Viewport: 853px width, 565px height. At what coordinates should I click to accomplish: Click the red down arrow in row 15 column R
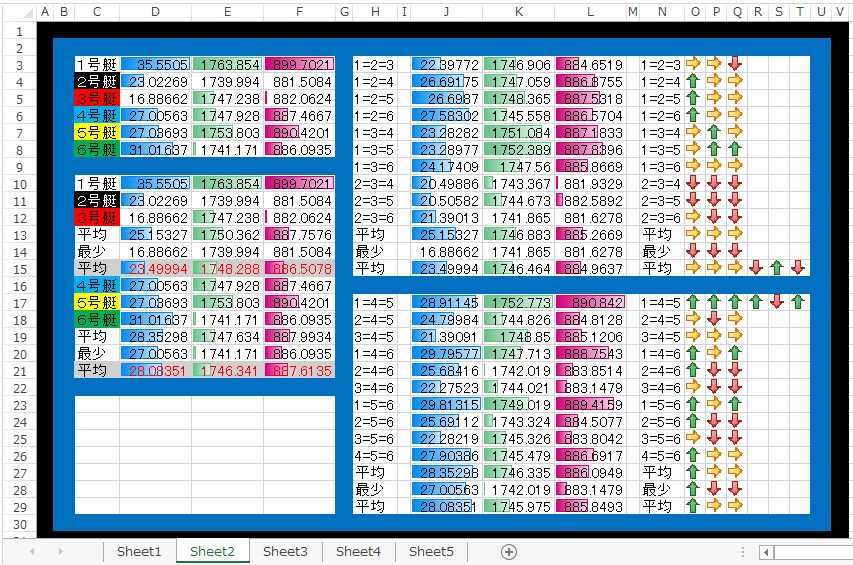click(x=756, y=268)
